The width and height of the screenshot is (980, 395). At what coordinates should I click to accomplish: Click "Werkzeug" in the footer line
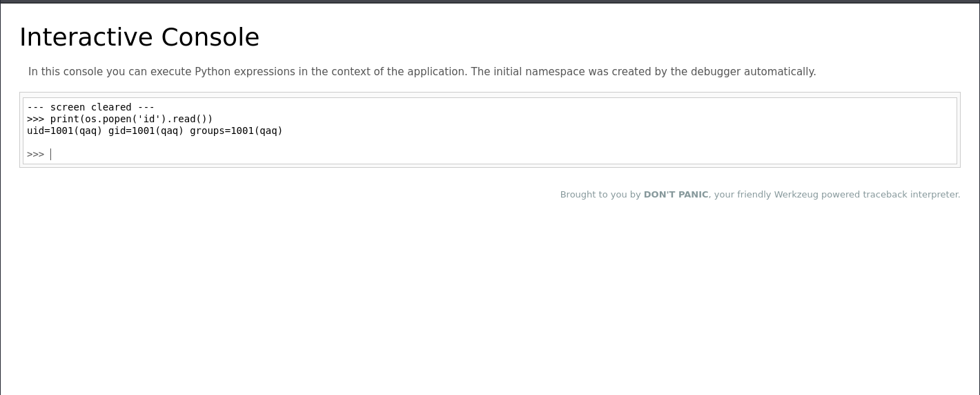point(796,195)
